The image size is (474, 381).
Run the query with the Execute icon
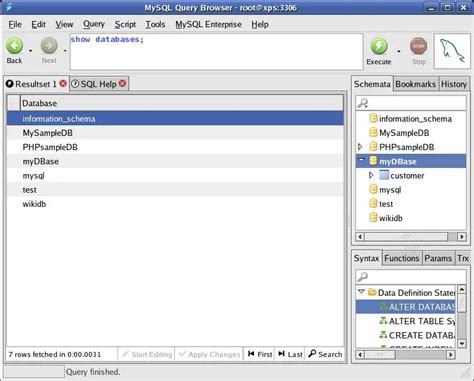(379, 46)
